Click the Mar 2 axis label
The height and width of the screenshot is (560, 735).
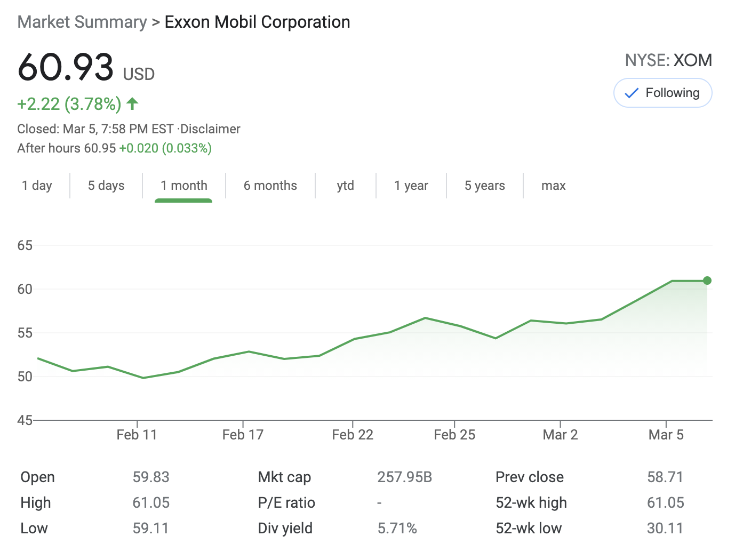coord(560,435)
